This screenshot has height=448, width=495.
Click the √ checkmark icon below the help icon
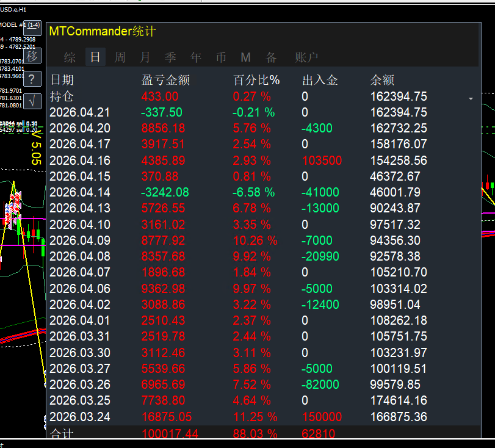point(31,101)
